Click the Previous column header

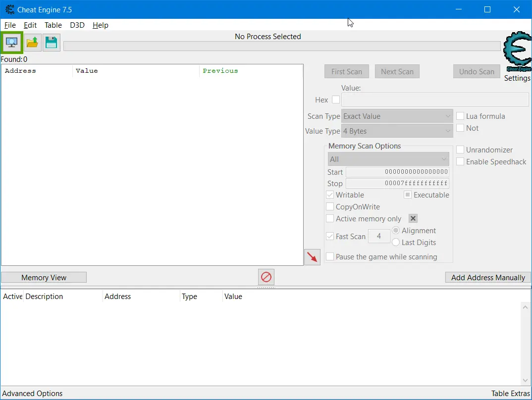[251, 71]
